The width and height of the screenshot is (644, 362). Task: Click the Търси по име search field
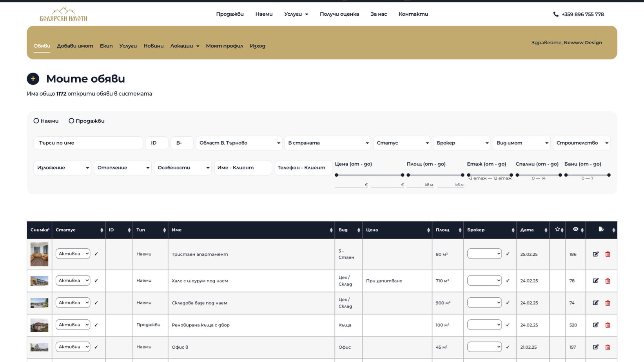[x=88, y=143]
